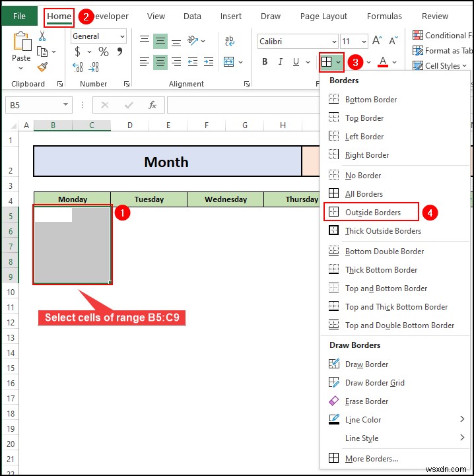
Task: Open Alignment settings dialog launcher
Action: point(247,84)
